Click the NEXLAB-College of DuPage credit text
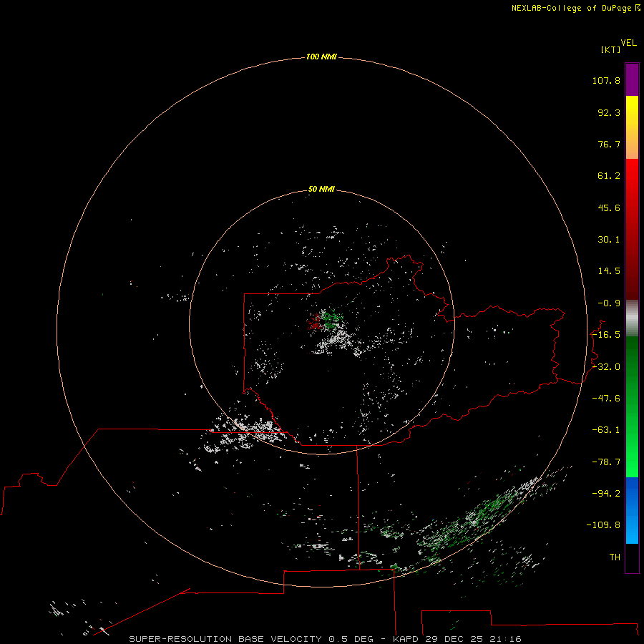The width and height of the screenshot is (644, 644). [x=571, y=8]
